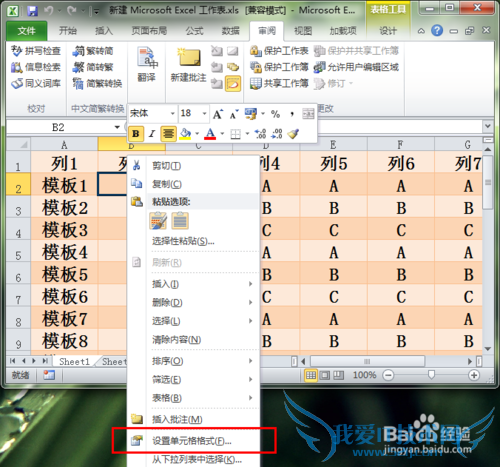Viewport: 500px width, 467px height.
Task: Open Chinese conversion options (简繁转换)
Action: click(x=97, y=83)
